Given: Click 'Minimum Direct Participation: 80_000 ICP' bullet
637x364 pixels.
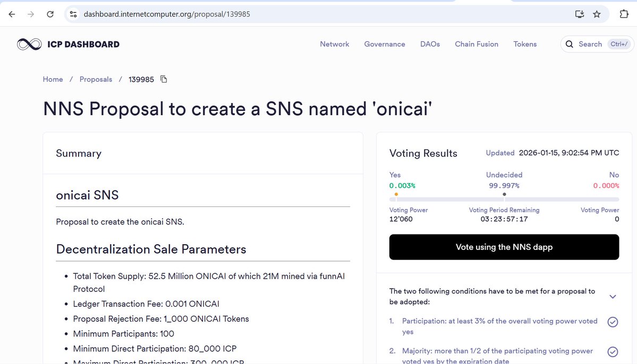Looking at the screenshot, I should click(155, 349).
